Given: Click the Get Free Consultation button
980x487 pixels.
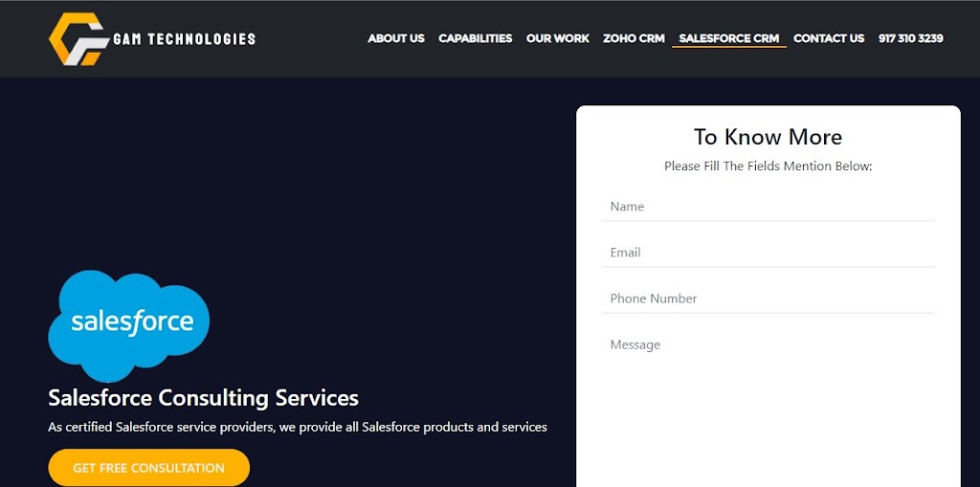Looking at the screenshot, I should (x=148, y=468).
